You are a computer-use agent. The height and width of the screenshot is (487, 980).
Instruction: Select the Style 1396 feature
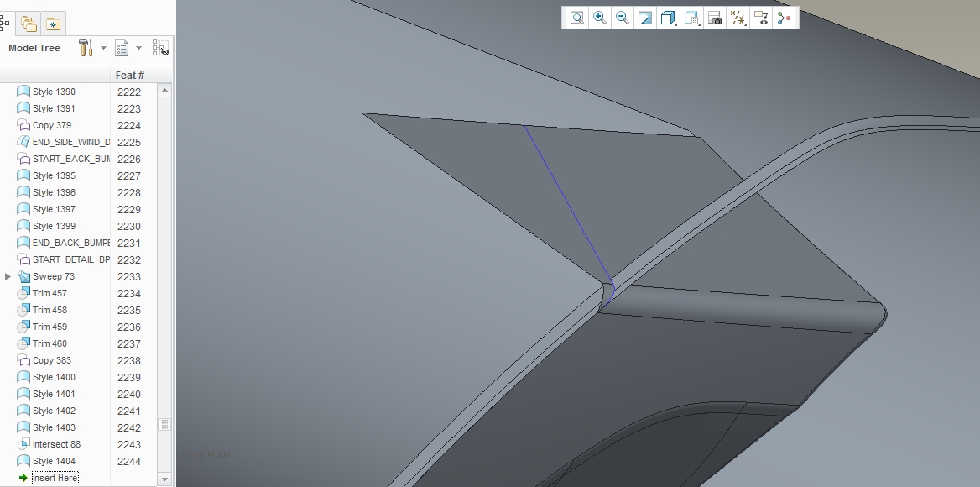54,192
